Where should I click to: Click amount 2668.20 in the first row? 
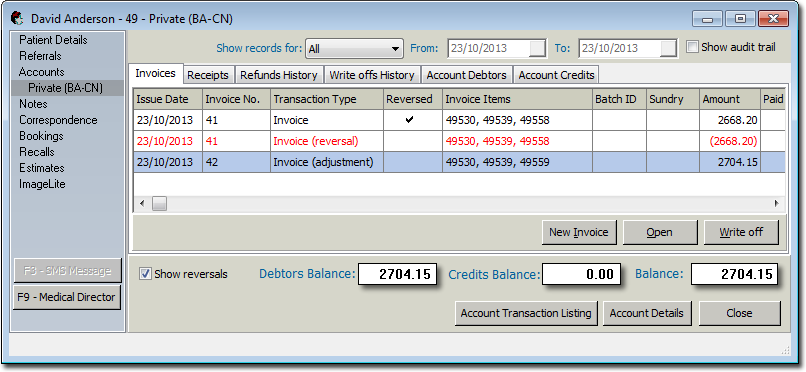[737, 120]
